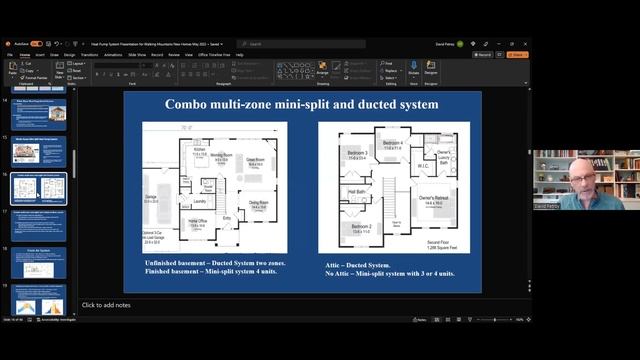The width and height of the screenshot is (640, 360).
Task: Switch to the Design tab
Action: (69, 55)
